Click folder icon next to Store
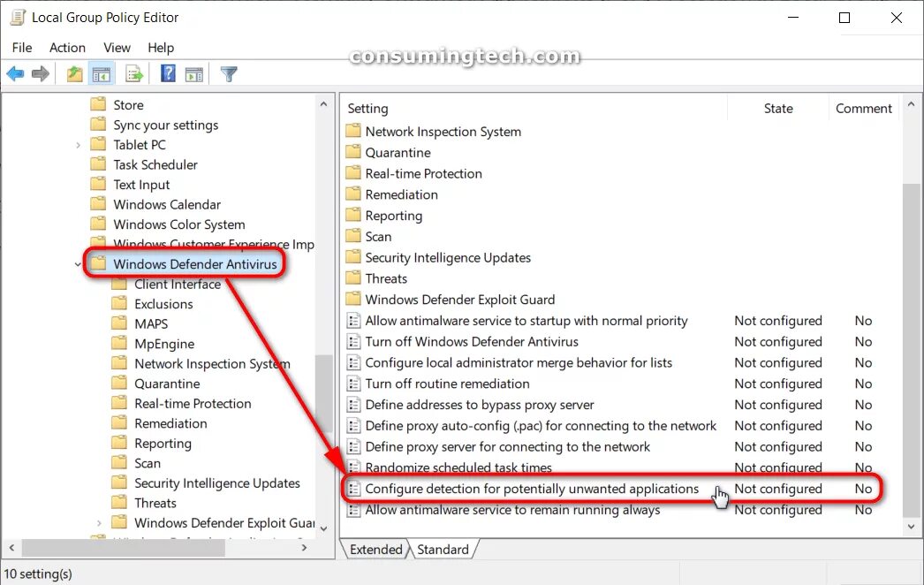This screenshot has height=585, width=924. (98, 104)
